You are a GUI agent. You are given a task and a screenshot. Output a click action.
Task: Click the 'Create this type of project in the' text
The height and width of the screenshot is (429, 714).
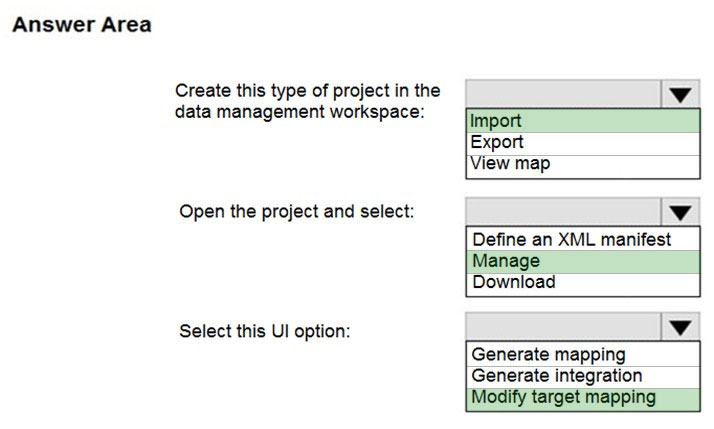click(308, 91)
